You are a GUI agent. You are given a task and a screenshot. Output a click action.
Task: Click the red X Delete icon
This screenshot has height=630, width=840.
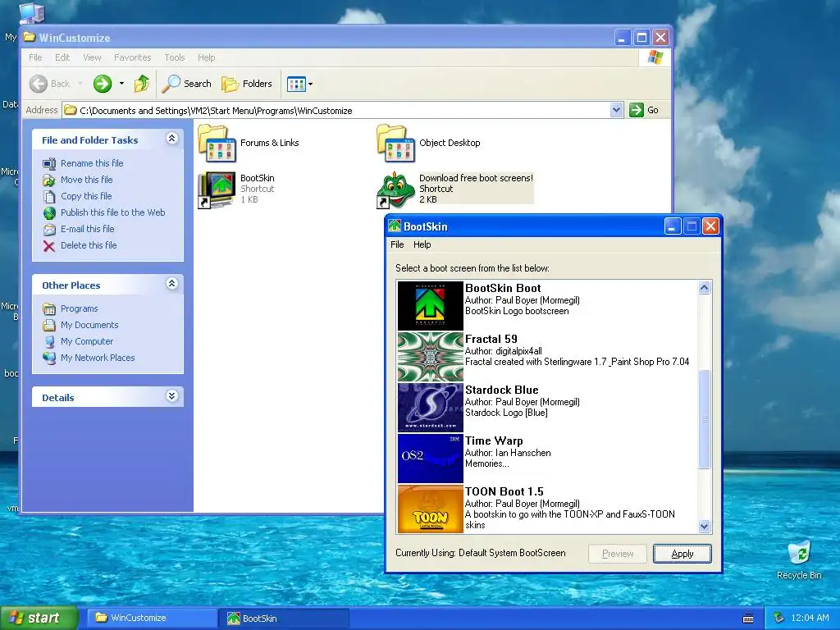pyautogui.click(x=48, y=246)
